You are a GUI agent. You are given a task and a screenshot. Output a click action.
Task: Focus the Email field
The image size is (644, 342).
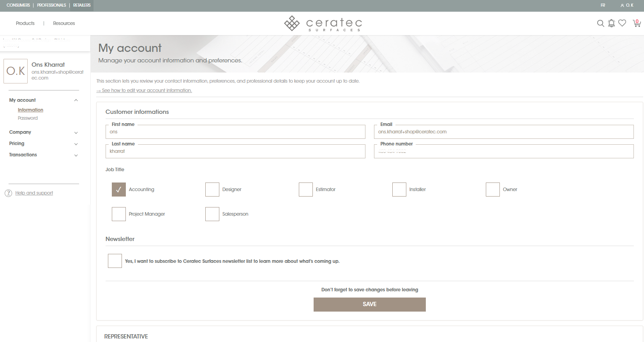pyautogui.click(x=504, y=132)
